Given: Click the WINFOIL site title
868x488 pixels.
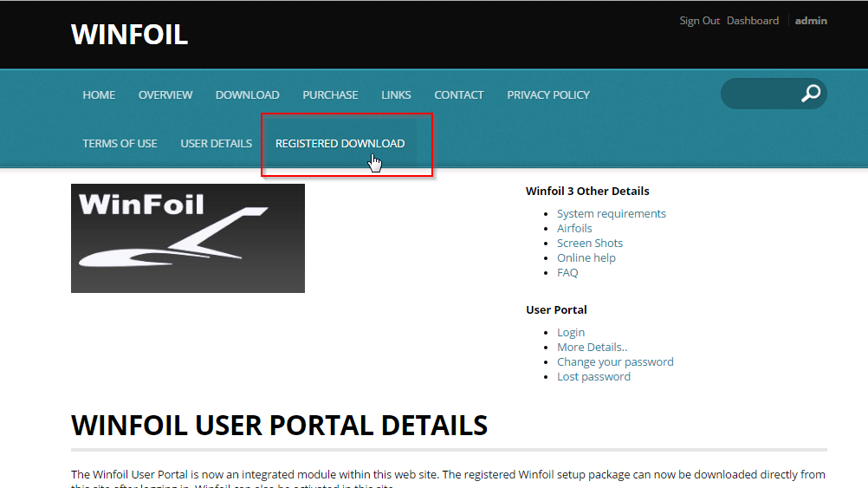Looking at the screenshot, I should point(130,35).
